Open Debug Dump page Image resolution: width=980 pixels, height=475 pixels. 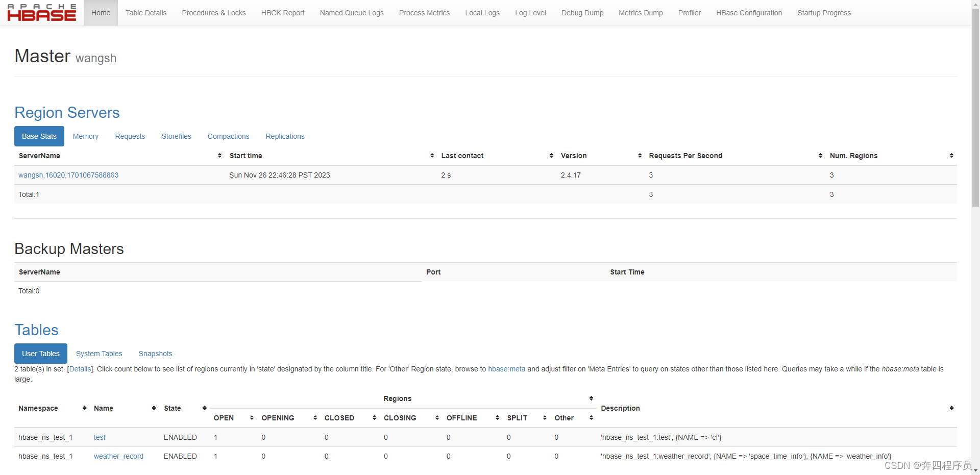582,13
